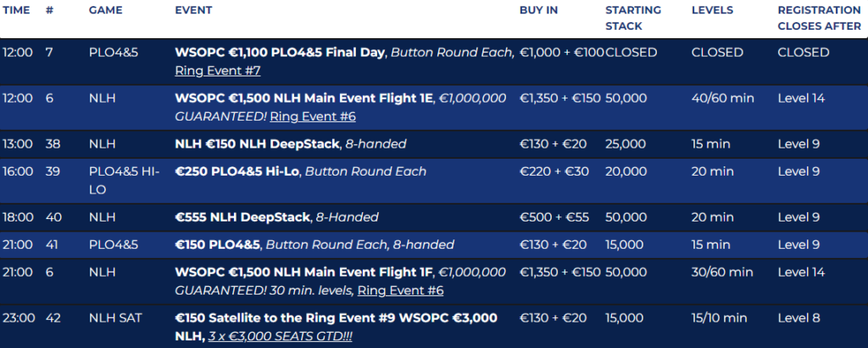This screenshot has width=868, height=348.
Task: Click the EVENT column header
Action: (193, 10)
